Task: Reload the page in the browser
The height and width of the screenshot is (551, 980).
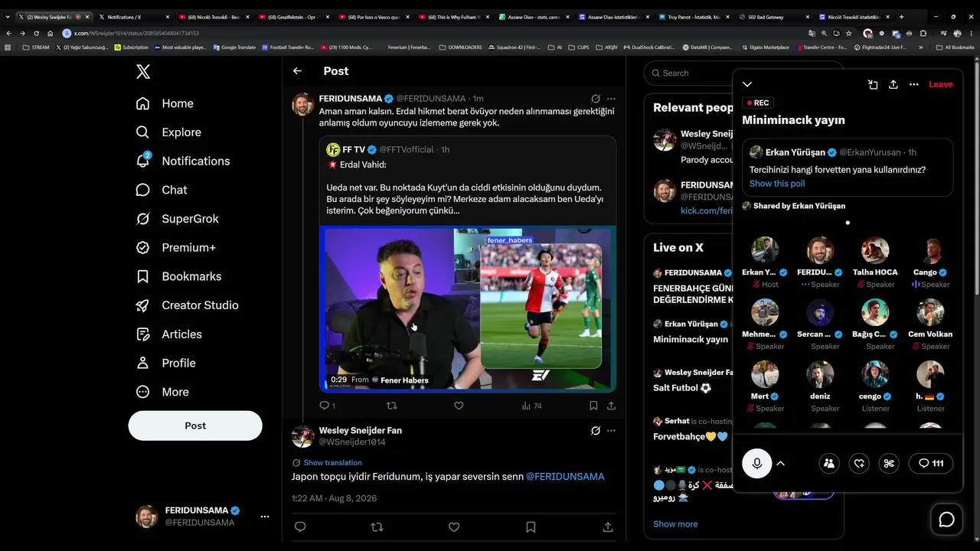Action: coord(36,33)
